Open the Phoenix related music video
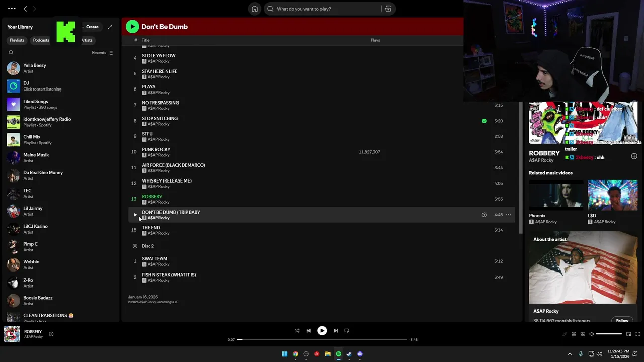Image resolution: width=644 pixels, height=362 pixels. coord(556,195)
